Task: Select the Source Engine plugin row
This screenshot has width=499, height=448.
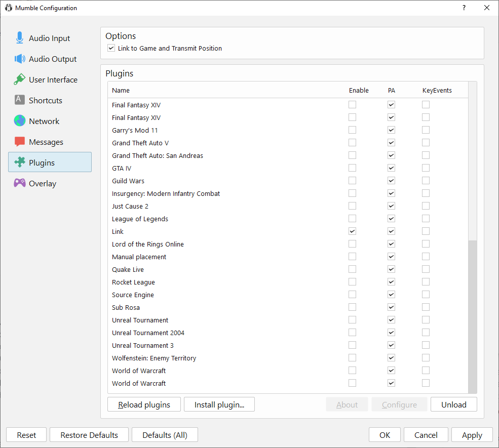Action: point(133,295)
